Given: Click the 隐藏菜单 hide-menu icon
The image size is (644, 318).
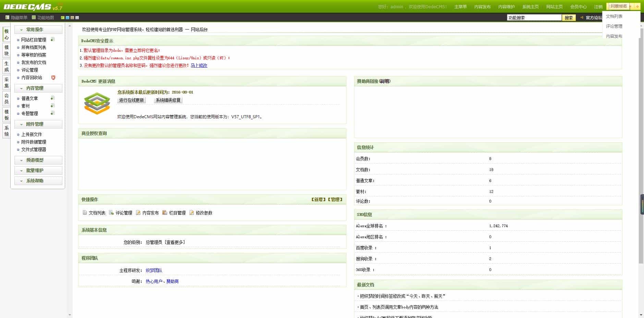Looking at the screenshot, I should click(x=7, y=17).
